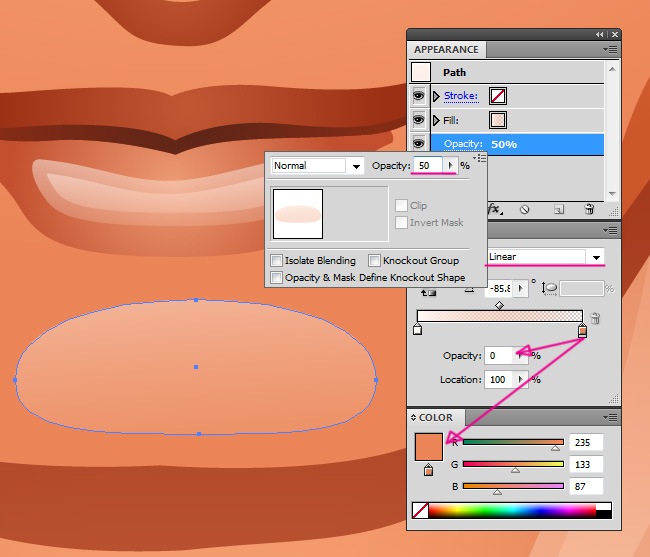
Task: Switch to the Appearance panel tab
Action: coord(446,49)
